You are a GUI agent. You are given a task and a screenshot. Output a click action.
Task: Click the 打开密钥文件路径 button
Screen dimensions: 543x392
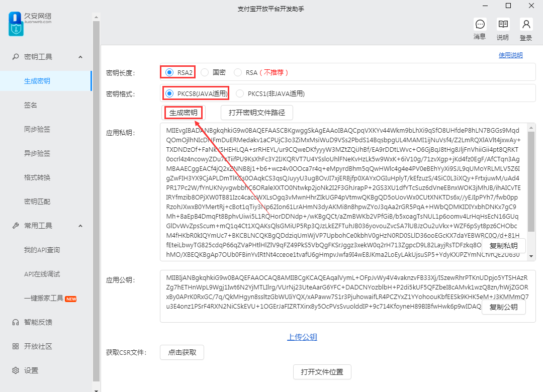(257, 113)
